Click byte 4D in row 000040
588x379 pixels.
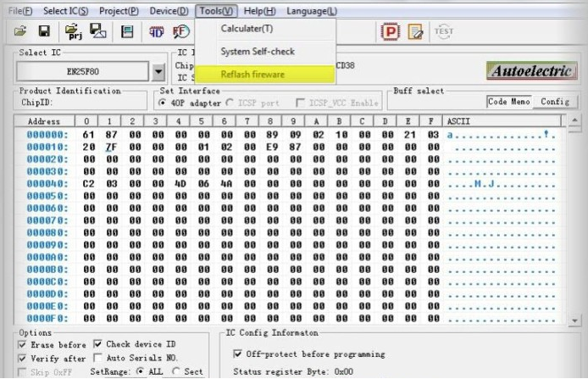[x=180, y=184]
